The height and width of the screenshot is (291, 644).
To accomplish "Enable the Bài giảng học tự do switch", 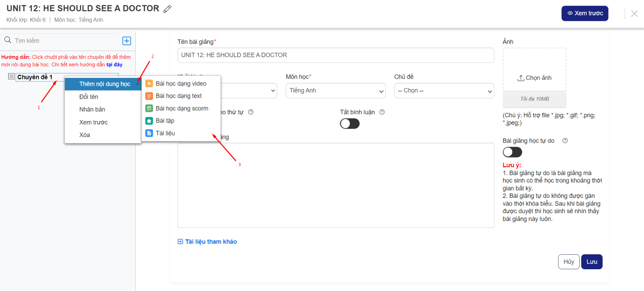I will (512, 152).
